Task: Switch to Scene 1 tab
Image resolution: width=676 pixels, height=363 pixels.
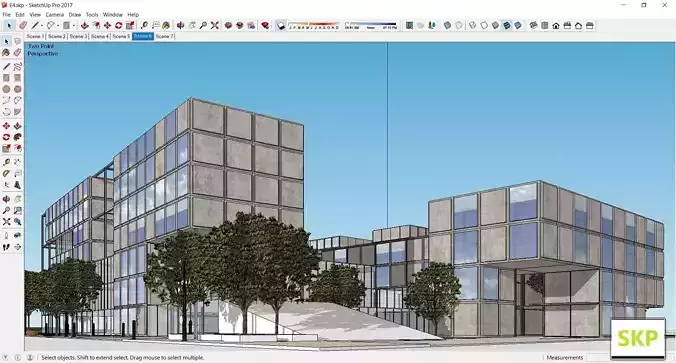Action: coord(35,36)
